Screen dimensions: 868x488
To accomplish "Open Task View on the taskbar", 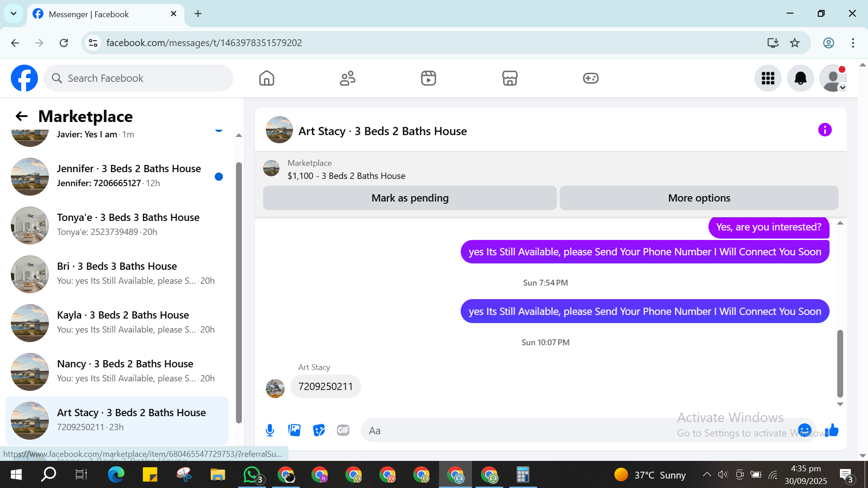I will (x=81, y=474).
